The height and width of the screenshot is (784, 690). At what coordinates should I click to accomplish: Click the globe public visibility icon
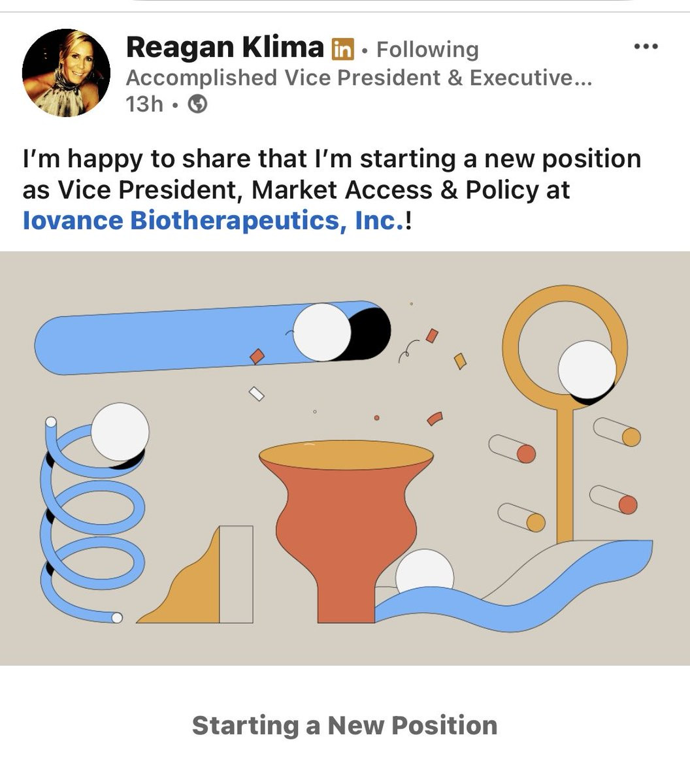197,104
